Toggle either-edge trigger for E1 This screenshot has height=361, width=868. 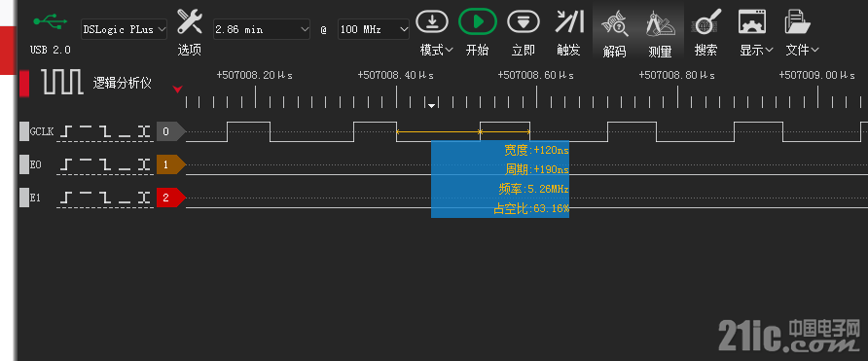pos(144,198)
